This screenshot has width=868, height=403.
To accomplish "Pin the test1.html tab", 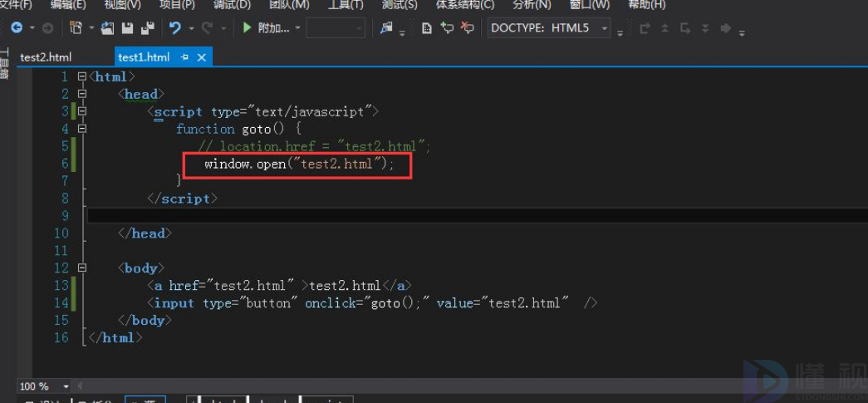I will [x=185, y=57].
